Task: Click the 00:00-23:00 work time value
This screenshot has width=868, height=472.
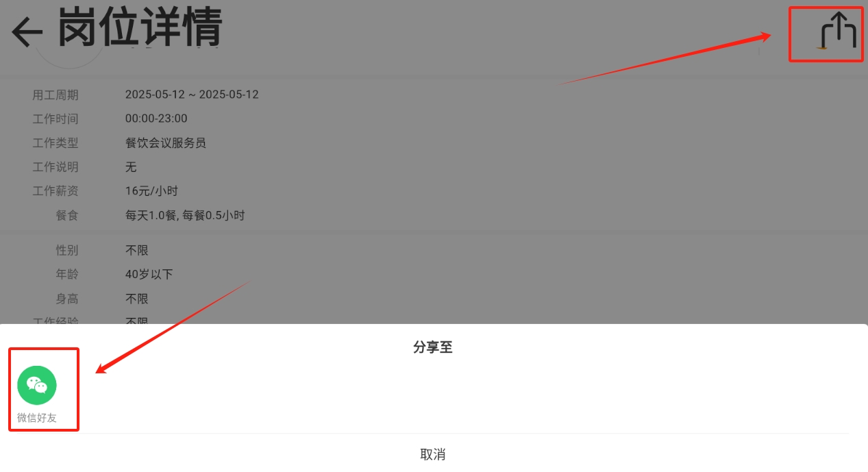Action: tap(156, 119)
